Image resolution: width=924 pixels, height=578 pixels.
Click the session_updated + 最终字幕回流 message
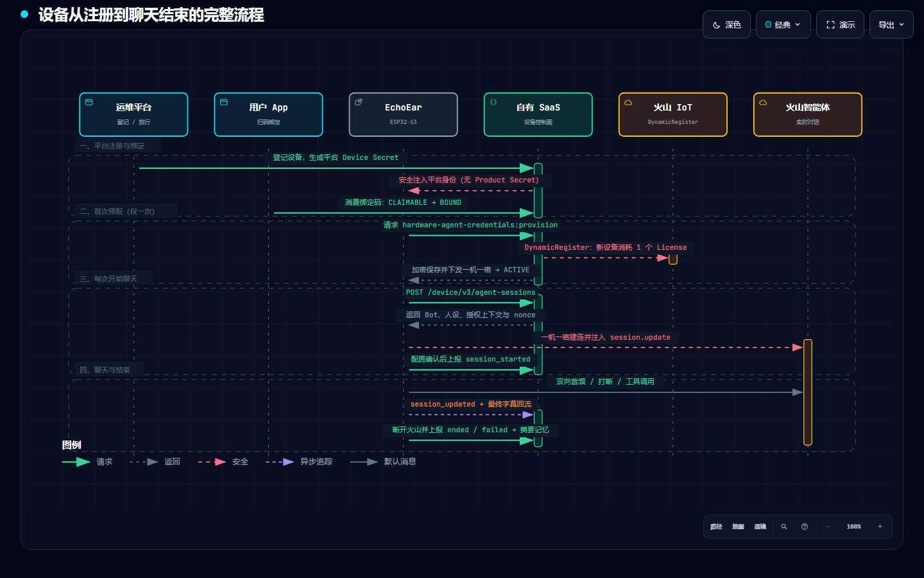coord(470,404)
